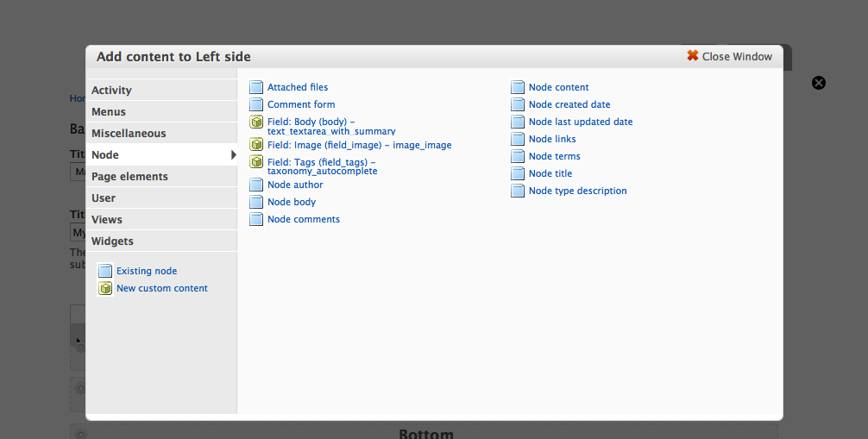Click the Field: Image box icon
Image resolution: width=868 pixels, height=439 pixels.
256,145
